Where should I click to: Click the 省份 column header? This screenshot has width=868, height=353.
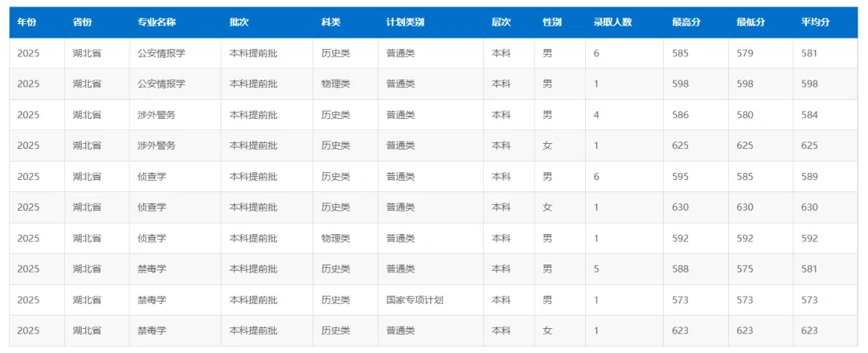point(82,23)
